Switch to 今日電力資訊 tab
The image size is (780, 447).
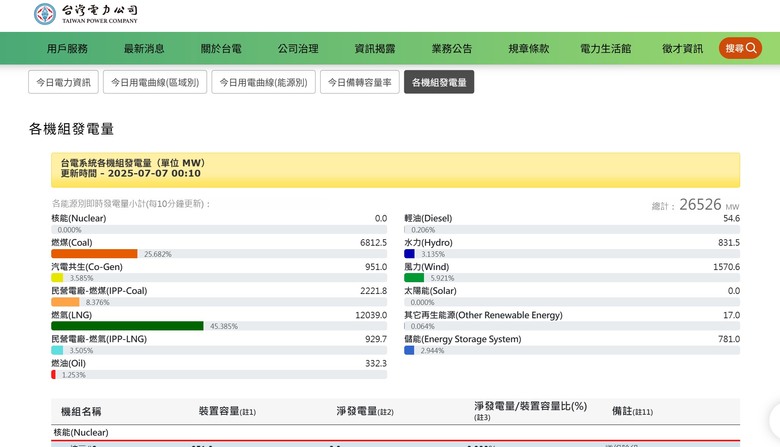[63, 82]
